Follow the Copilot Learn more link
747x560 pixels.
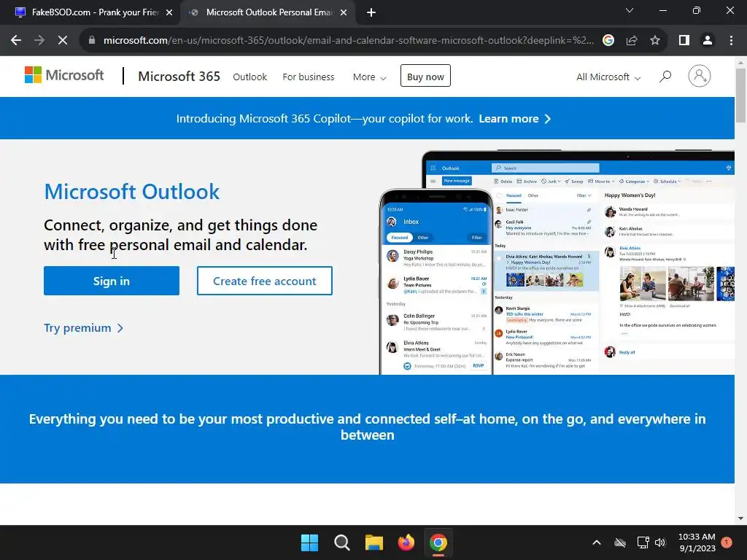[x=514, y=119]
